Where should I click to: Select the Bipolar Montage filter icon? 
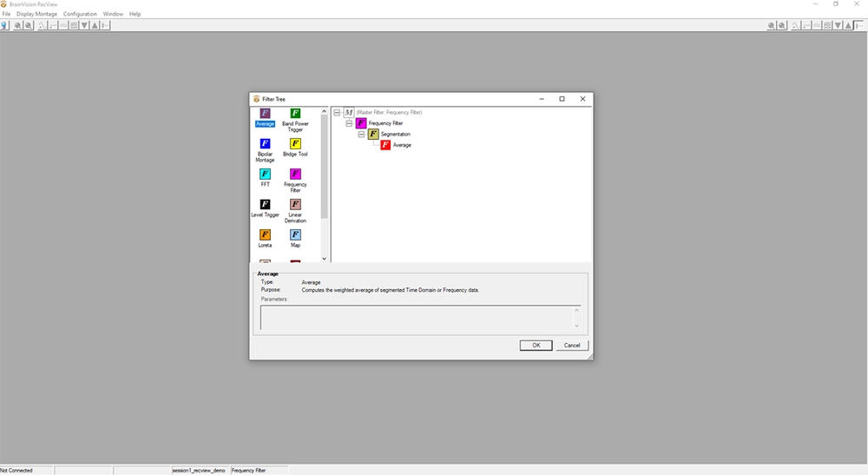coord(265,143)
